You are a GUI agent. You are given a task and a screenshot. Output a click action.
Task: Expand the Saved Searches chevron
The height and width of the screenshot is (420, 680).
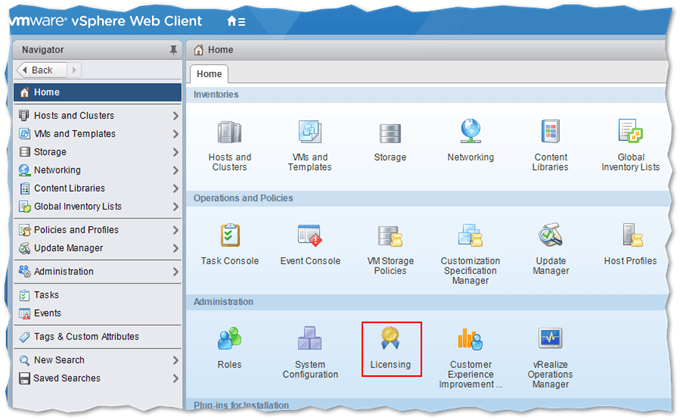[x=175, y=378]
